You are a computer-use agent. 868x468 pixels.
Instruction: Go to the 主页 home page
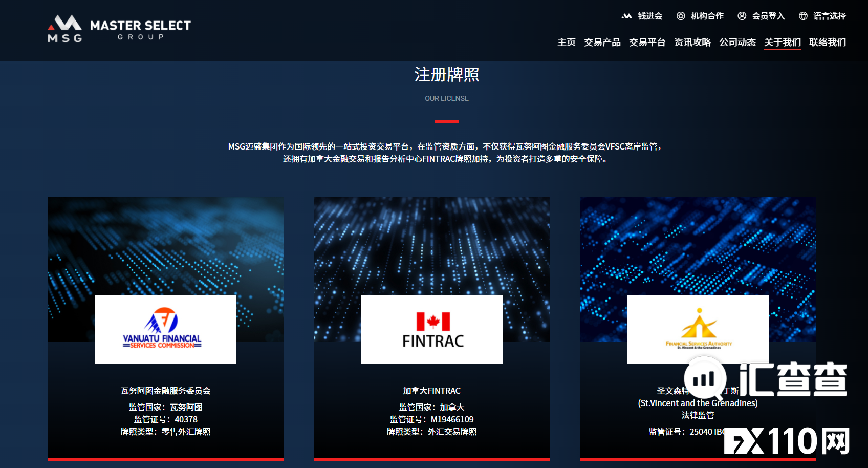566,42
